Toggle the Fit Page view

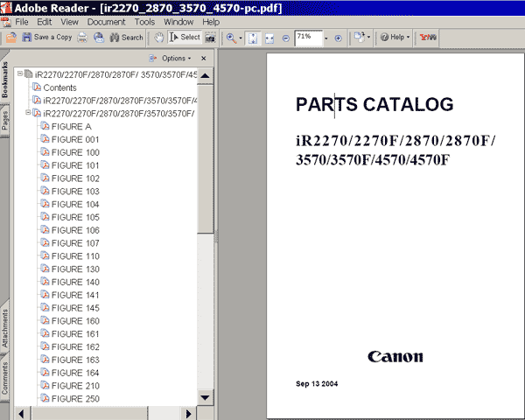(253, 38)
